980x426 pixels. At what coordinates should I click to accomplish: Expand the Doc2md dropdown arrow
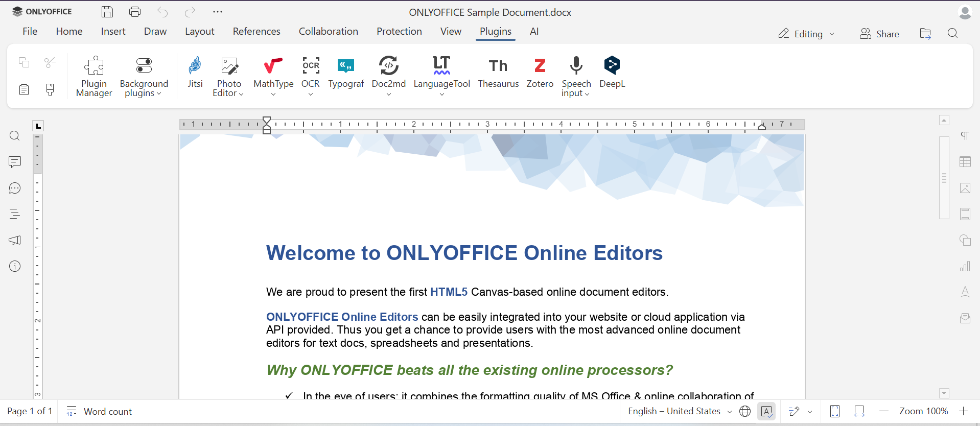[389, 94]
